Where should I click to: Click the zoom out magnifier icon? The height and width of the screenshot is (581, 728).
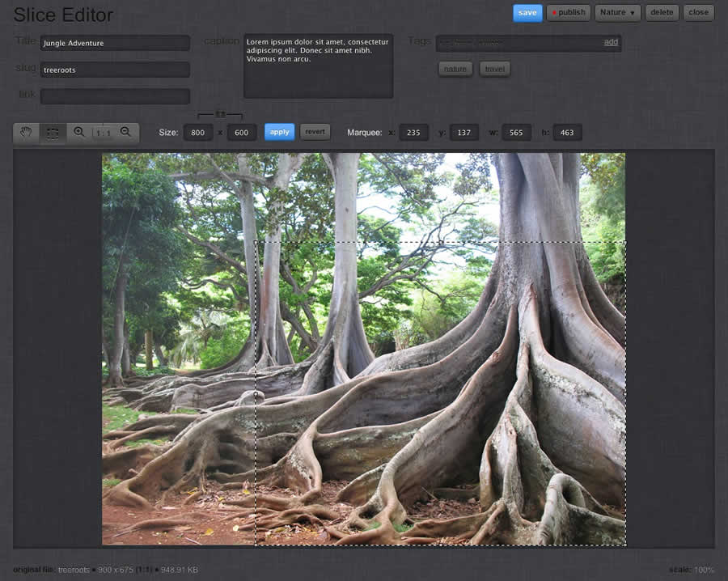[x=125, y=133]
